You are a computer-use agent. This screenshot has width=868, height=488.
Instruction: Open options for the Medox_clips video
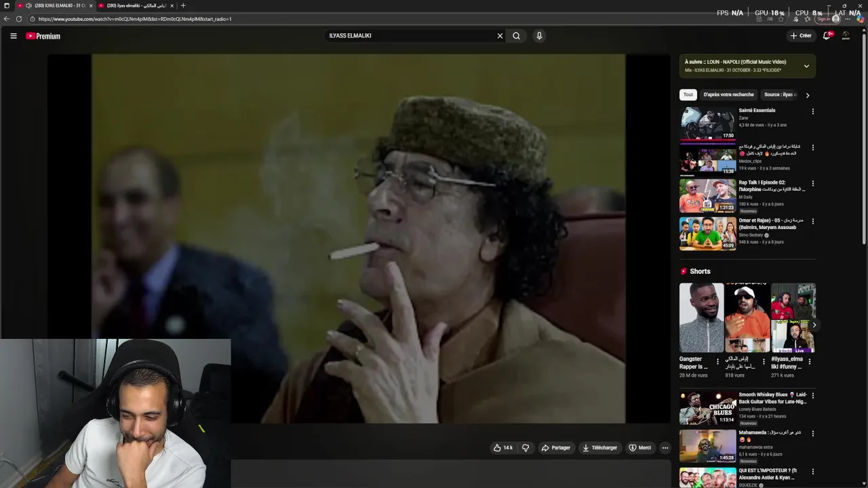point(813,148)
